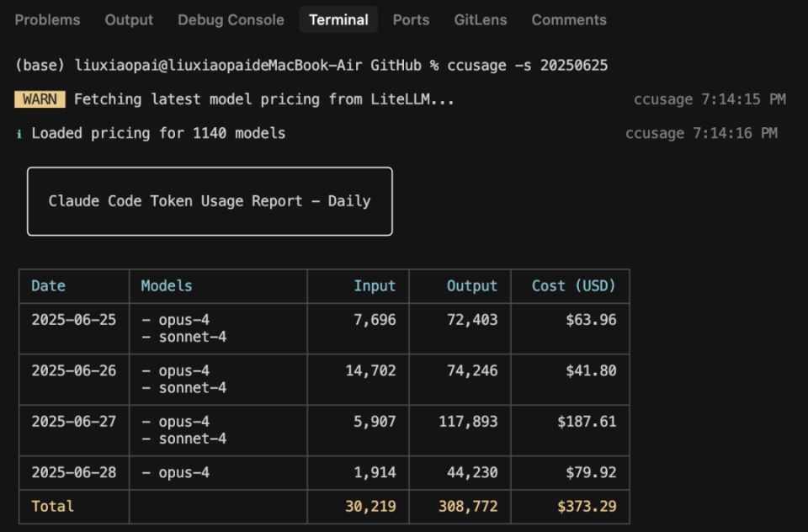
Task: Switch to the Output tab
Action: click(129, 19)
